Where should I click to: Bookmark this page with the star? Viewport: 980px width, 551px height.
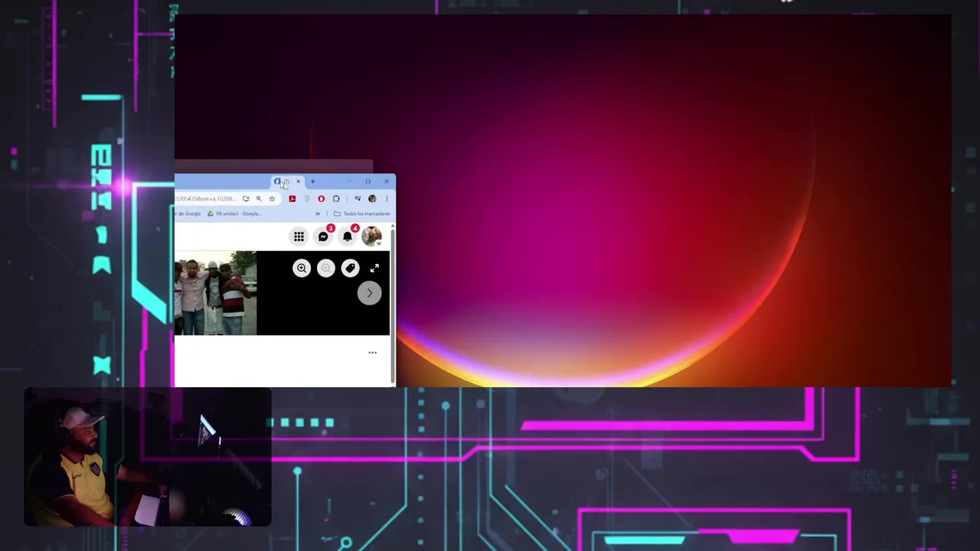pos(272,199)
